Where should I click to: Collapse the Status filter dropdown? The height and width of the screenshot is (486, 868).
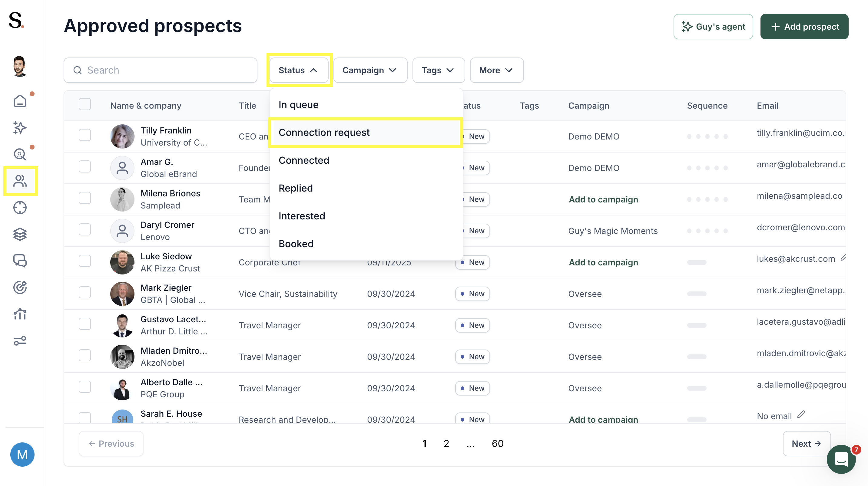click(299, 70)
